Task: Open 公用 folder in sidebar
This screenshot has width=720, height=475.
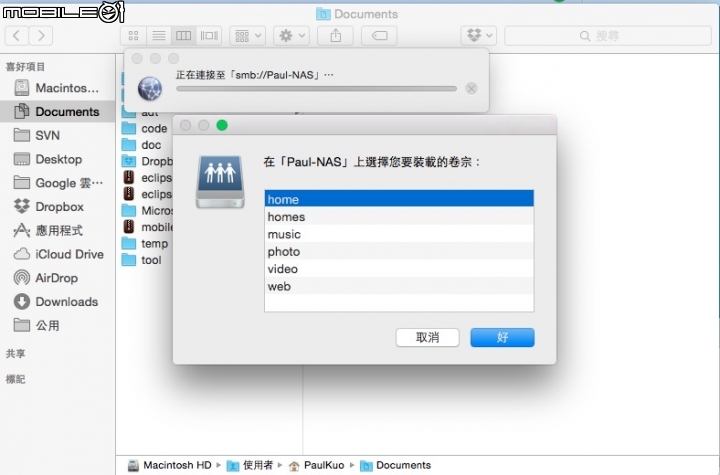Action: (x=57, y=326)
